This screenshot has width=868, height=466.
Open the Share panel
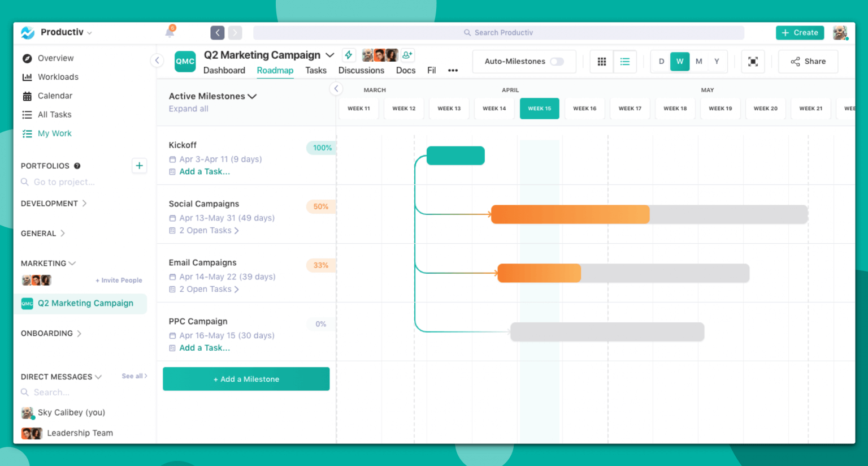(808, 61)
